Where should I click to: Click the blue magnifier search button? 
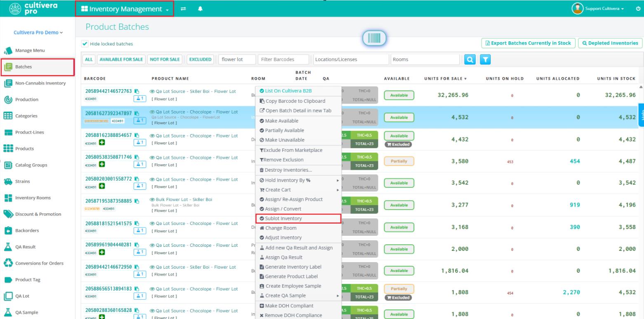tap(470, 59)
